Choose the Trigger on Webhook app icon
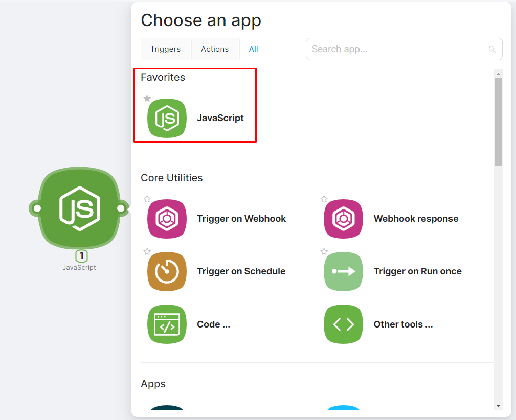516x420 pixels. pyautogui.click(x=167, y=219)
